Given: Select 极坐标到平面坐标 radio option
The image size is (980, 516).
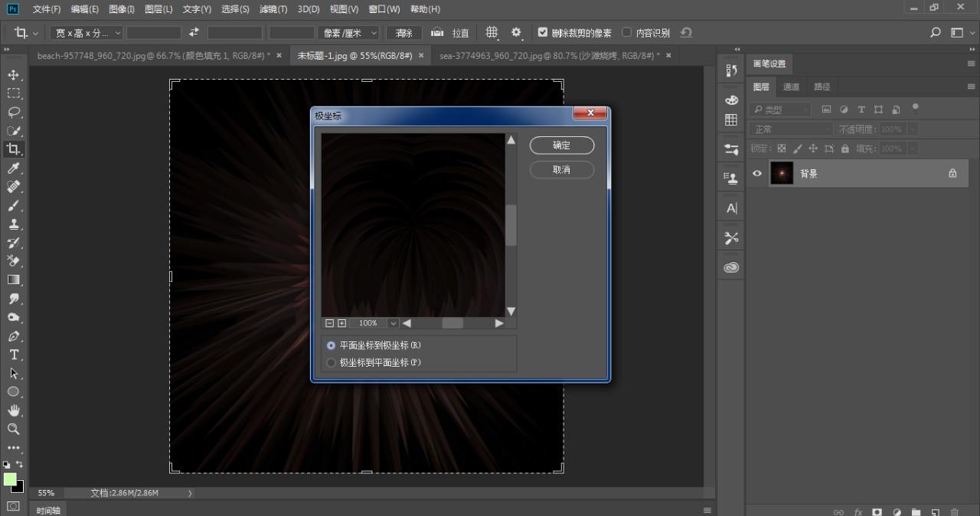Looking at the screenshot, I should pyautogui.click(x=332, y=363).
